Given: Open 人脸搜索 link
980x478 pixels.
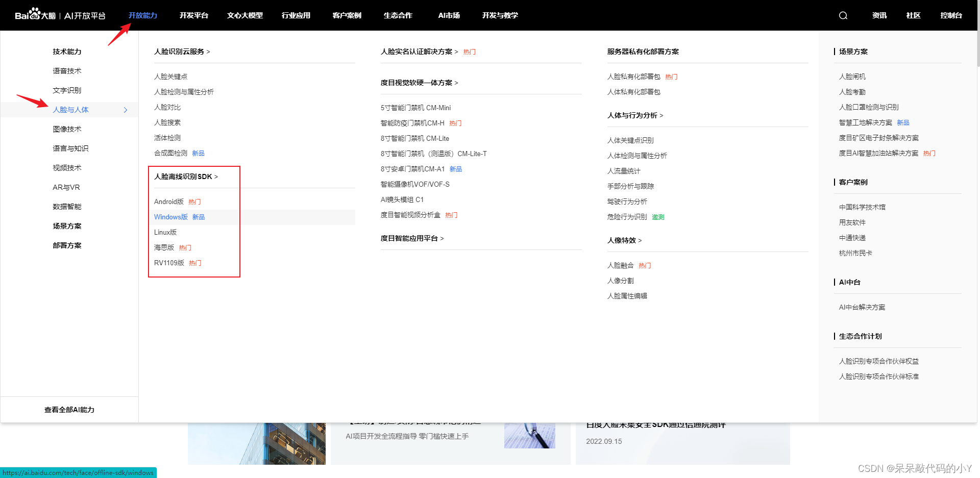Looking at the screenshot, I should click(x=167, y=122).
